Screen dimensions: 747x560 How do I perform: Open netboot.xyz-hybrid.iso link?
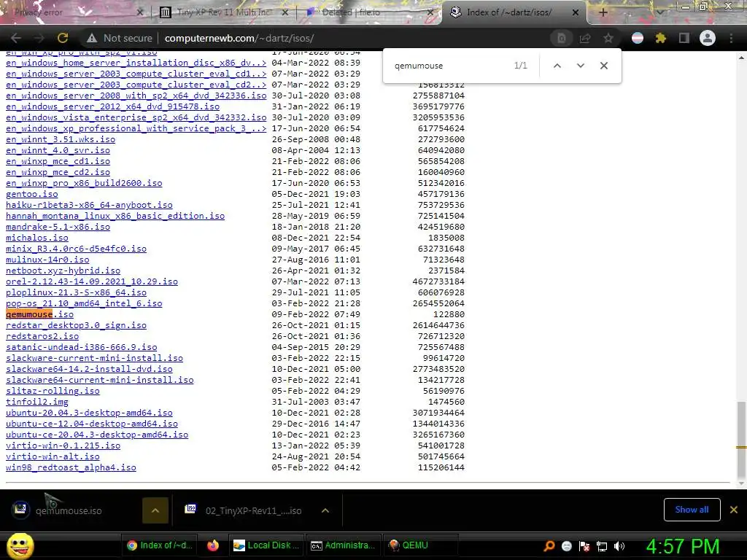pyautogui.click(x=63, y=271)
